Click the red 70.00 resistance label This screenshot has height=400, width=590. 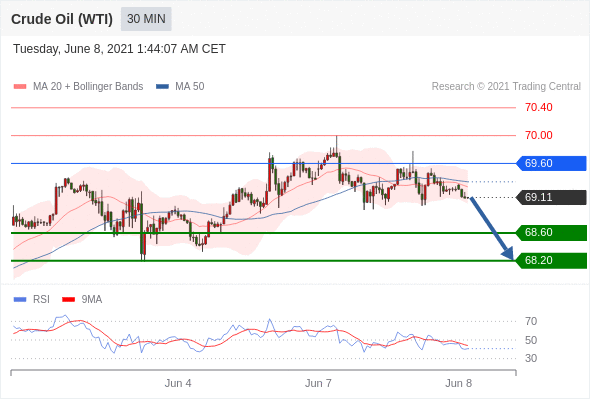538,135
